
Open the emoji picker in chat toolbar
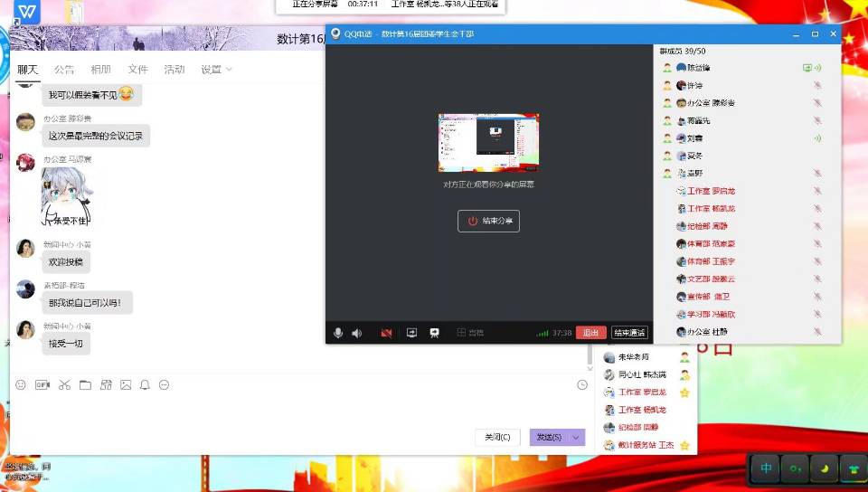click(x=21, y=384)
